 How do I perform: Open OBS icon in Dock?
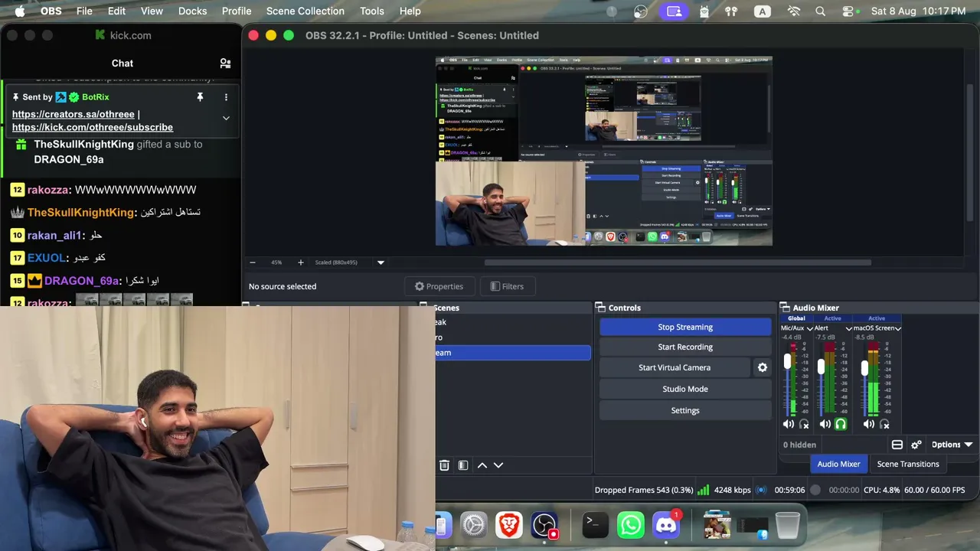[544, 525]
